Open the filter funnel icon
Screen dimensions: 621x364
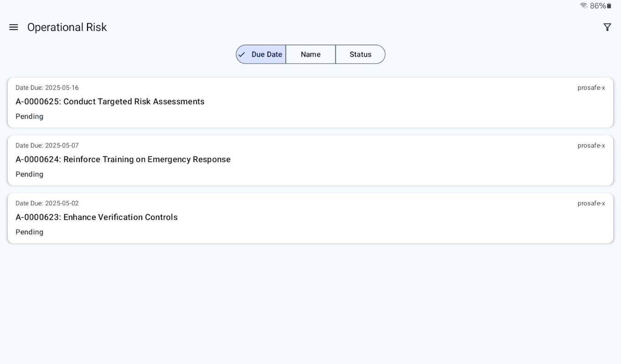click(x=607, y=27)
